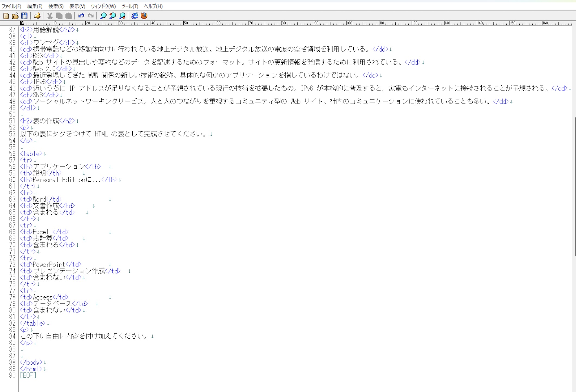Click the 'ワンセグ' dt line
This screenshot has height=392, width=576.
(x=49, y=43)
